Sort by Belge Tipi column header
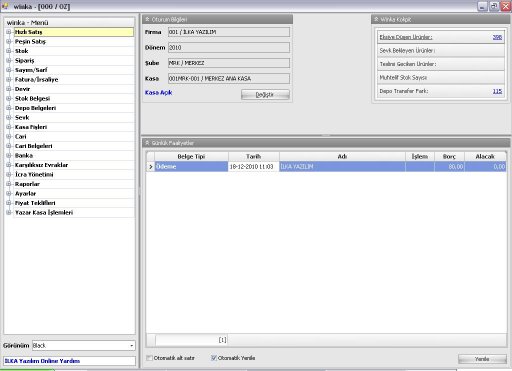Viewport: 512px width, 371px height. (191, 157)
